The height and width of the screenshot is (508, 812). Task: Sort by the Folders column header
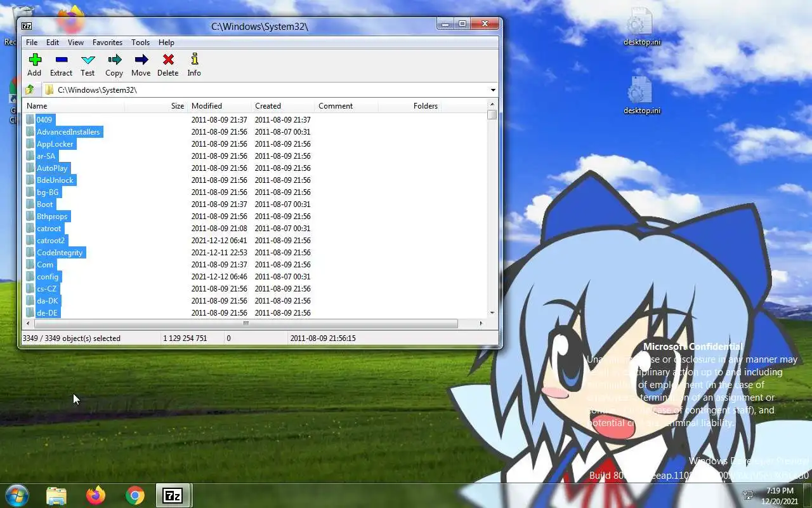pos(410,106)
